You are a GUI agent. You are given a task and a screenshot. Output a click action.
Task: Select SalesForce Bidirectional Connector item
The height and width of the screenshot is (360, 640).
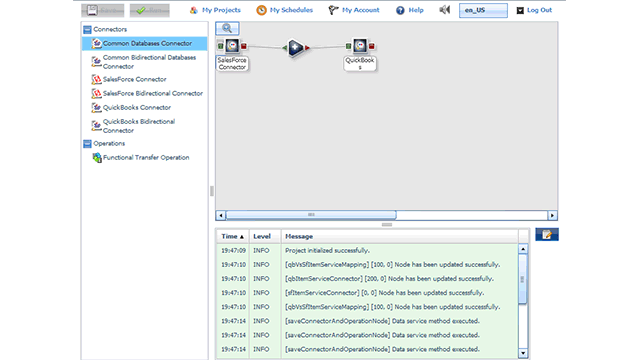pyautogui.click(x=144, y=93)
